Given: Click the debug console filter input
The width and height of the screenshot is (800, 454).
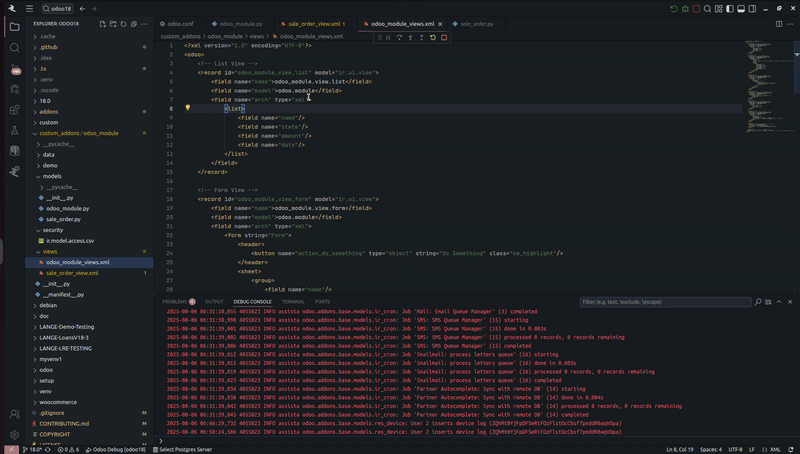Looking at the screenshot, I should click(665, 302).
